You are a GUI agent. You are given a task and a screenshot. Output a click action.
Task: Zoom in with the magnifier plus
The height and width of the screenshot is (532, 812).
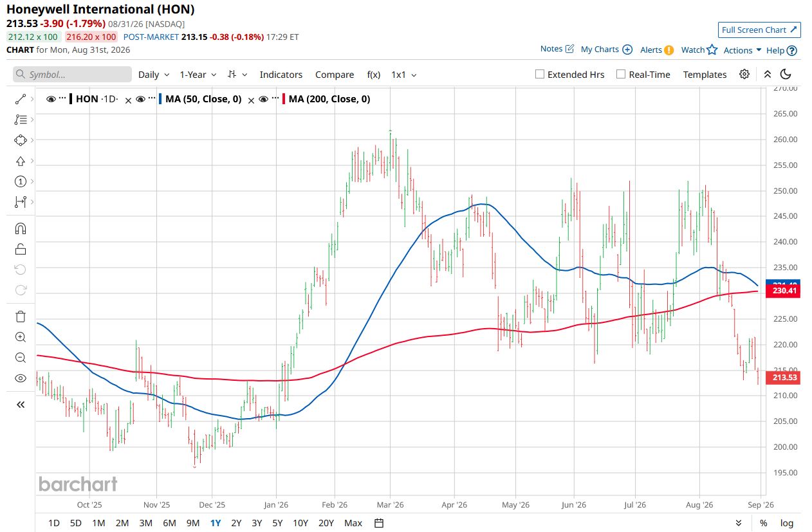tap(20, 337)
